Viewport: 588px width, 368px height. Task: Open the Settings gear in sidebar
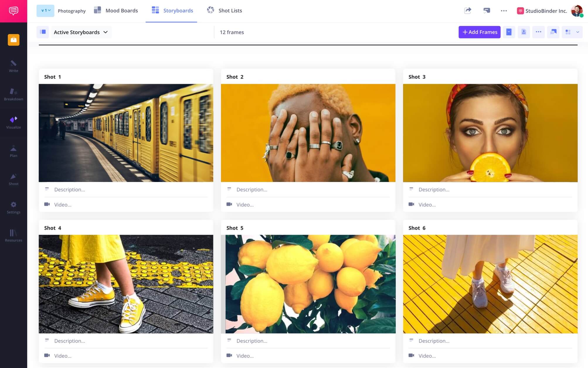point(13,208)
